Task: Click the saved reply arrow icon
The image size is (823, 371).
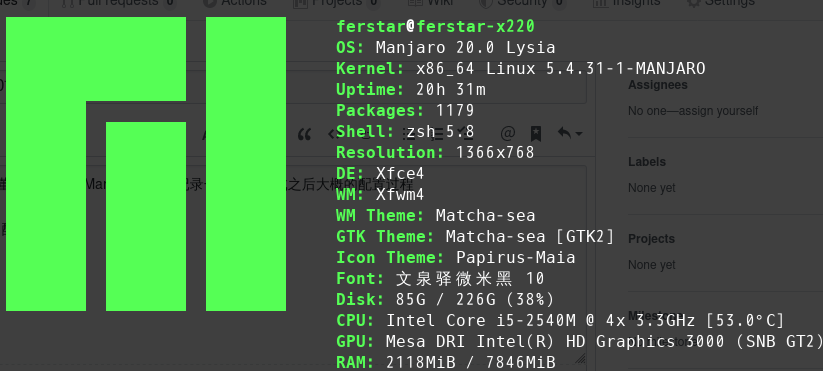Action: click(564, 134)
